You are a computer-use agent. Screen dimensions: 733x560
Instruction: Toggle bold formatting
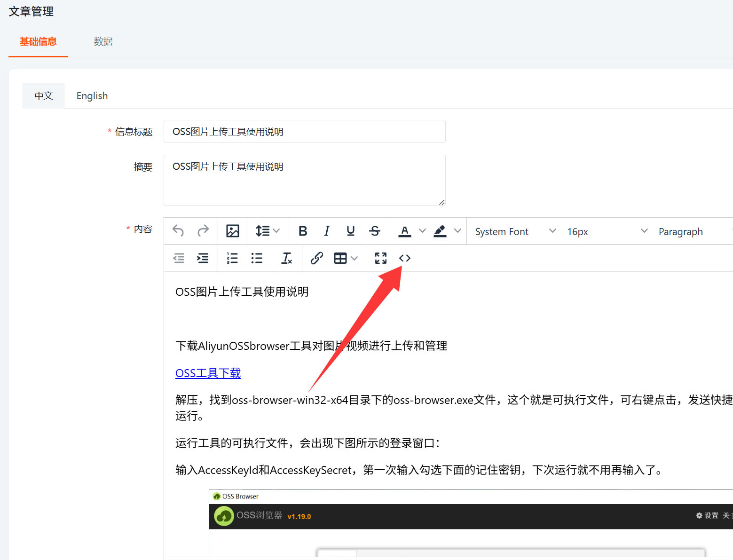303,231
